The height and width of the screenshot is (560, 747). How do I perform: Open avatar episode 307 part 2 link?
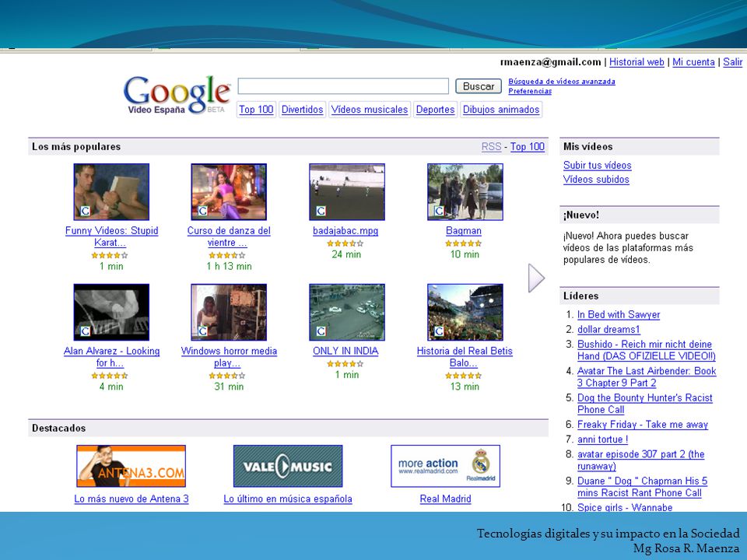[x=640, y=460]
